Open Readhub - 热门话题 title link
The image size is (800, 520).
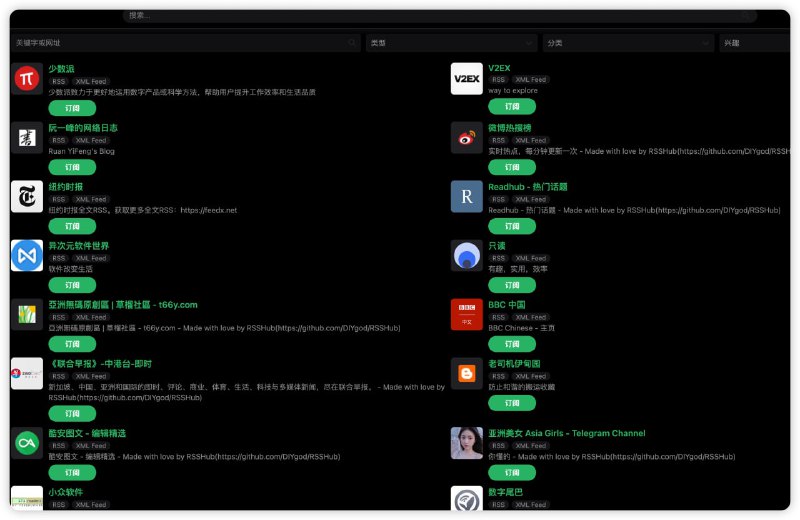[528, 187]
